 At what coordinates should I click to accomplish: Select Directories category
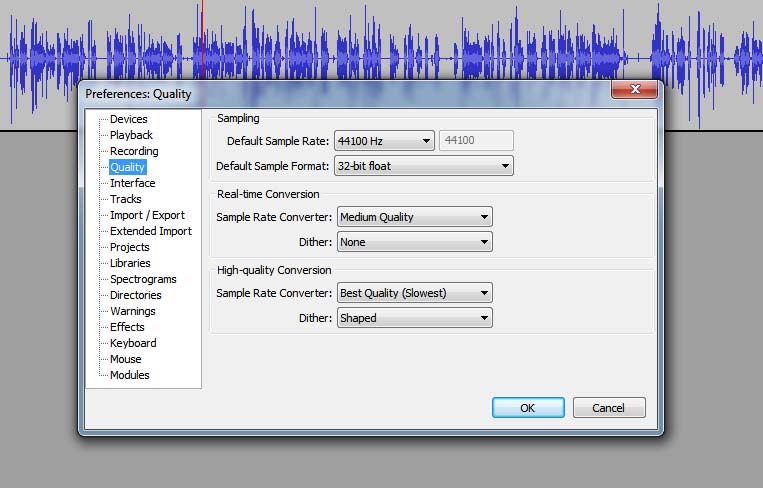tap(135, 295)
